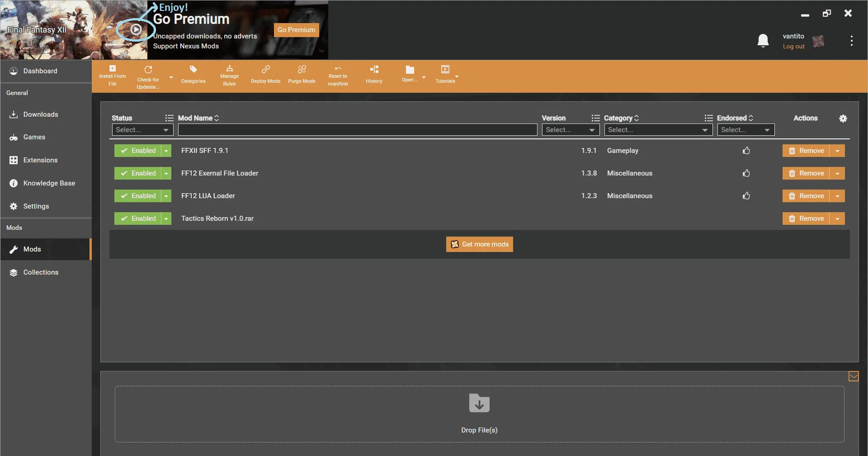Click Install From File toolbar icon
Viewport: 868px width, 456px height.
[113, 69]
